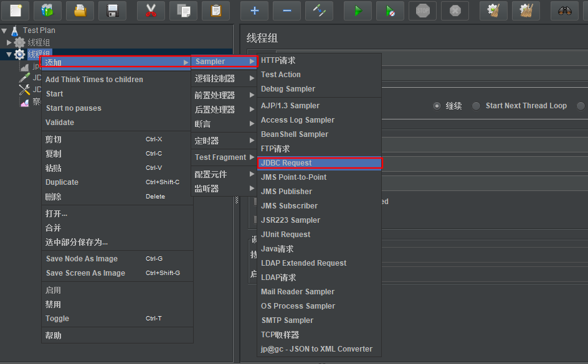Screen dimensions: 588x364
Task: Click 帮助 menu entry
Action: click(x=117, y=335)
